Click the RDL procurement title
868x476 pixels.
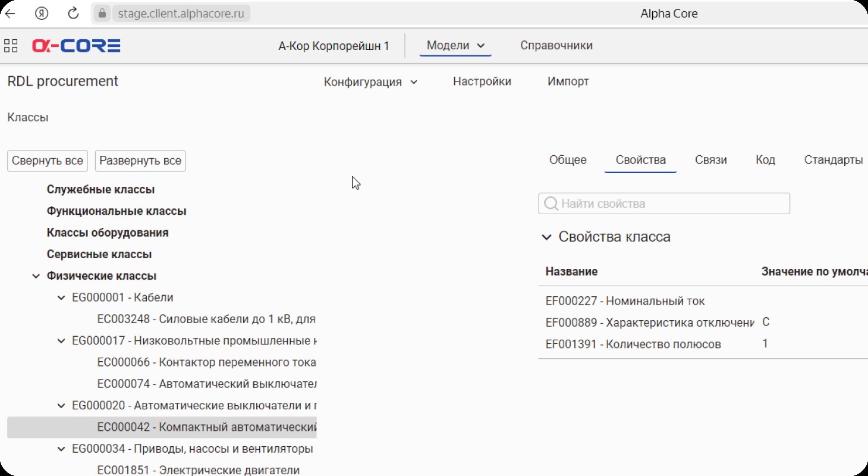63,82
